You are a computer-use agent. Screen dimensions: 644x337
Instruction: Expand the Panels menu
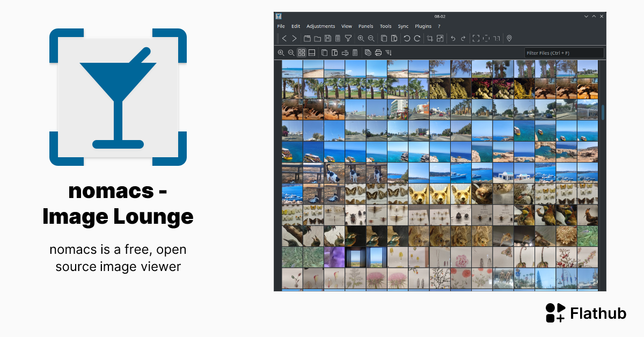(365, 26)
